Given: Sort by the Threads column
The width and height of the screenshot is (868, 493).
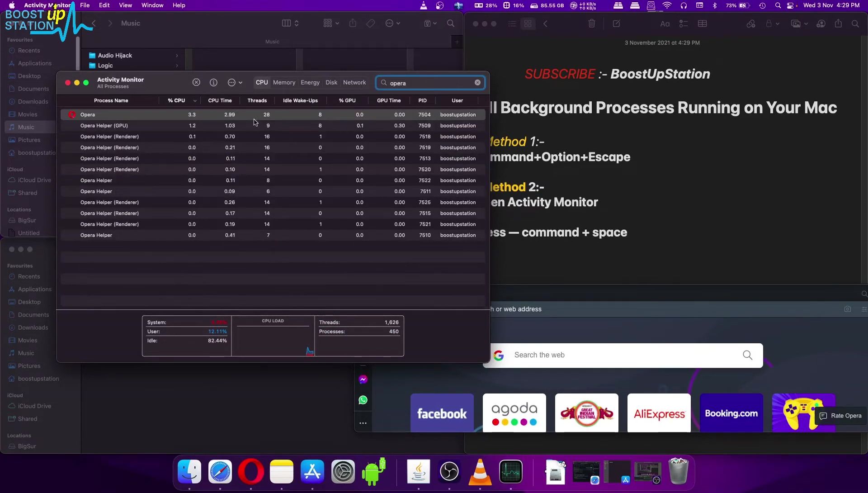Looking at the screenshot, I should coord(257,100).
